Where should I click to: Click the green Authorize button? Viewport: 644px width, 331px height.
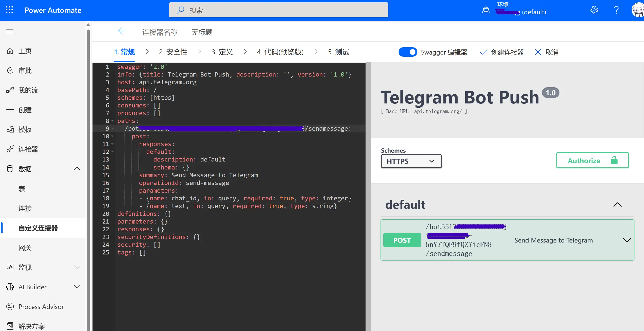[592, 160]
